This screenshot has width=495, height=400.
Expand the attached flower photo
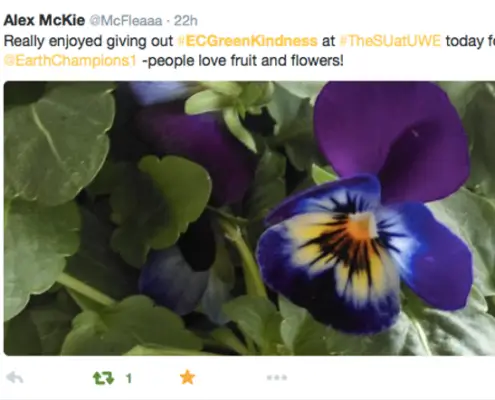[x=249, y=218]
